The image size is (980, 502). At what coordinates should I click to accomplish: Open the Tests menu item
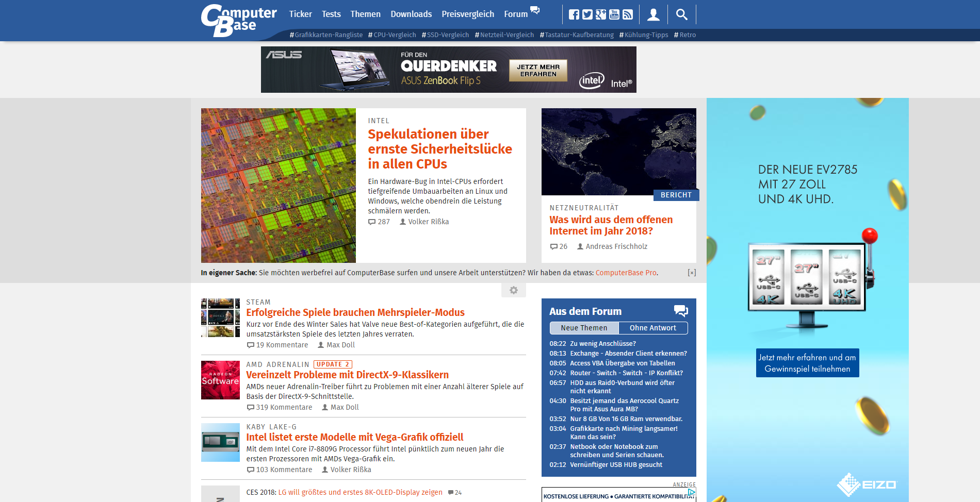[331, 14]
